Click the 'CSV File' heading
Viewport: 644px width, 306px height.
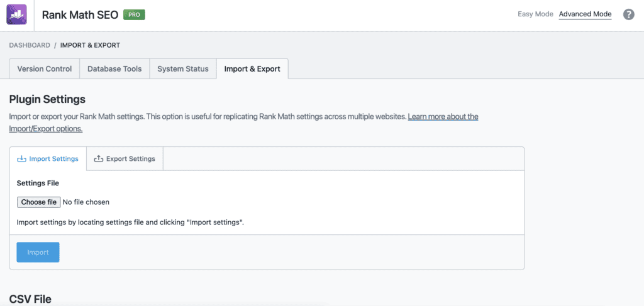[x=30, y=300]
